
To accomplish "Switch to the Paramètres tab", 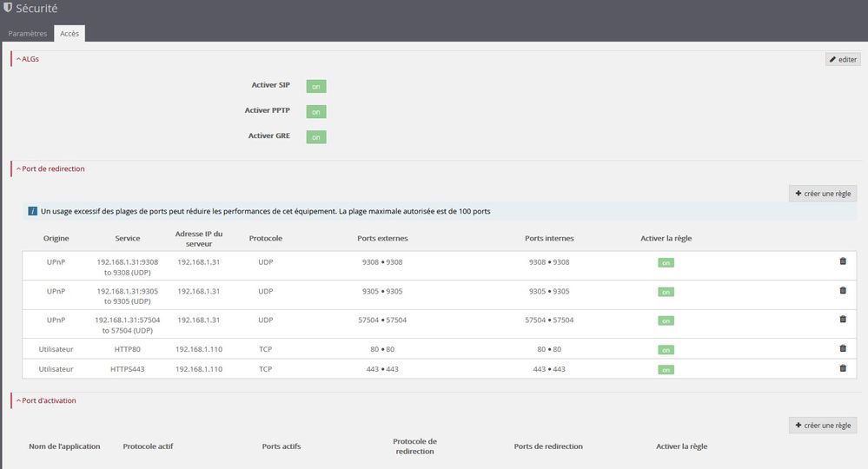I will (28, 34).
